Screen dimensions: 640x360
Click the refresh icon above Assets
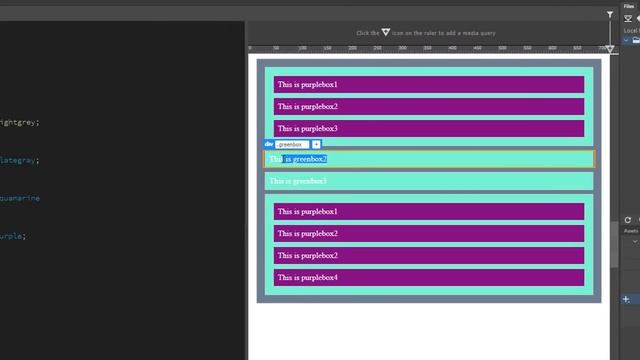(x=628, y=220)
